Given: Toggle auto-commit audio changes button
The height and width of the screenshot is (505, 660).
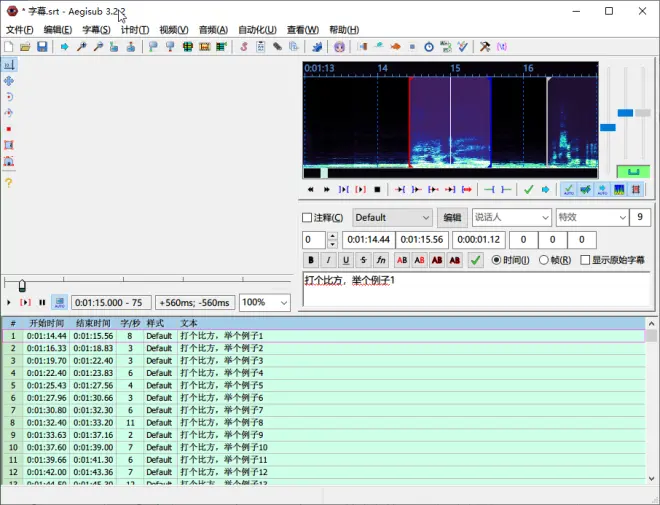Looking at the screenshot, I should click(569, 190).
